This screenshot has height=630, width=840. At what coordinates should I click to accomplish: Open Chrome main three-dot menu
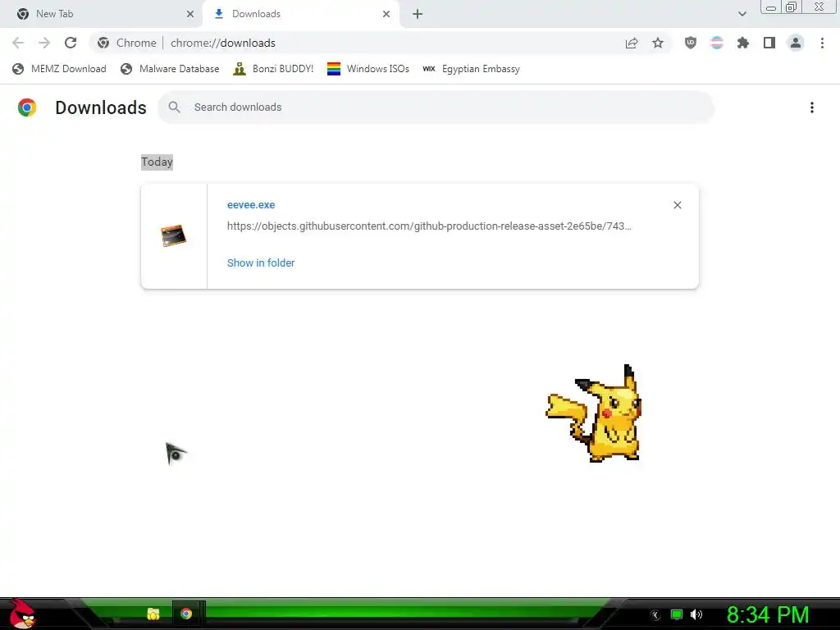tap(822, 43)
